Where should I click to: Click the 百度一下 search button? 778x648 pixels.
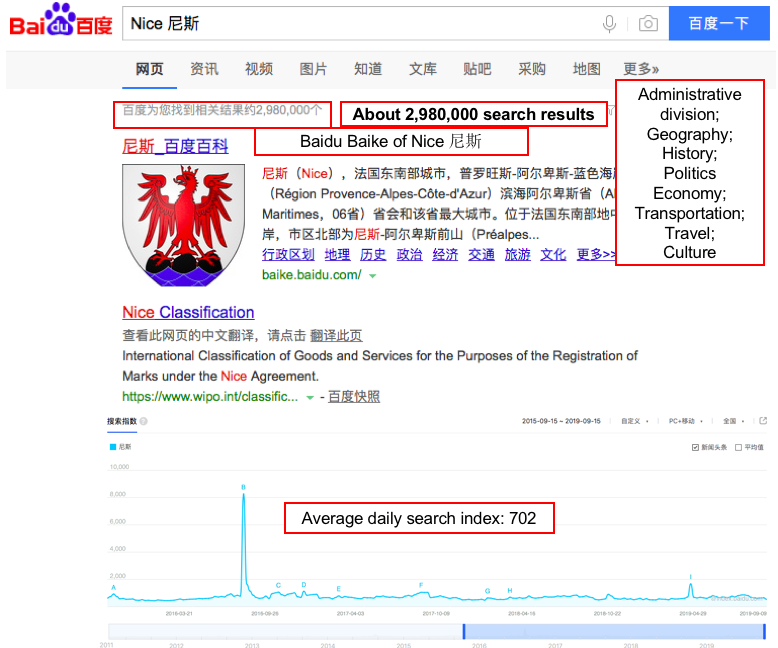coord(719,23)
